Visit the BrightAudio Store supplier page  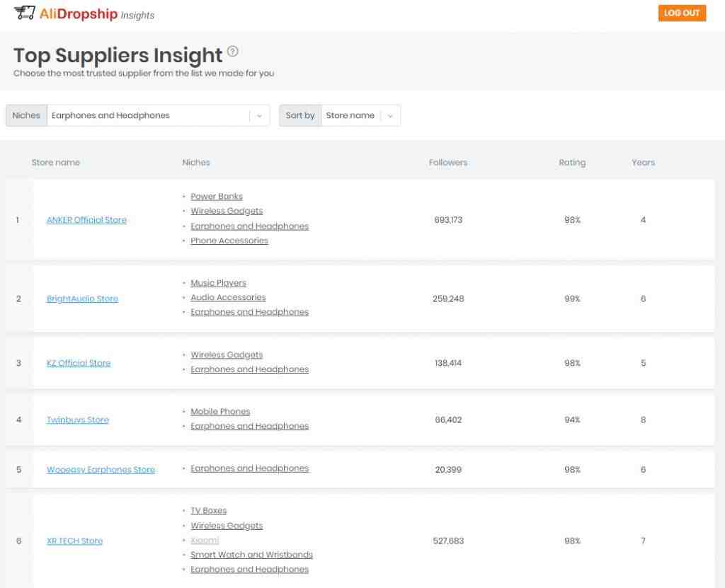coord(82,299)
